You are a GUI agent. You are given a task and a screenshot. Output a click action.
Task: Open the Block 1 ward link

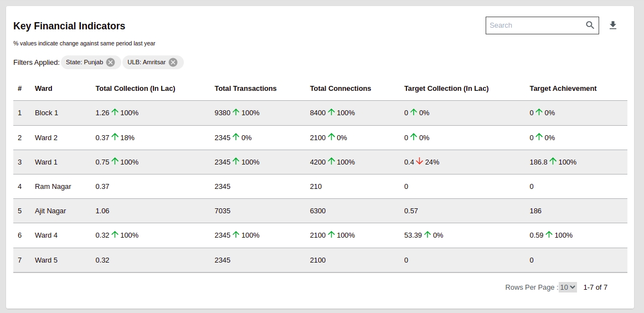click(x=47, y=113)
